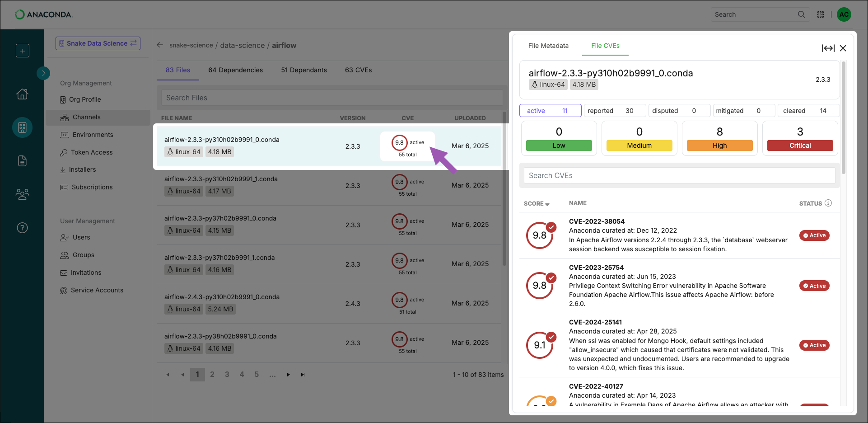Filter CVEs by cleared status

pos(809,111)
